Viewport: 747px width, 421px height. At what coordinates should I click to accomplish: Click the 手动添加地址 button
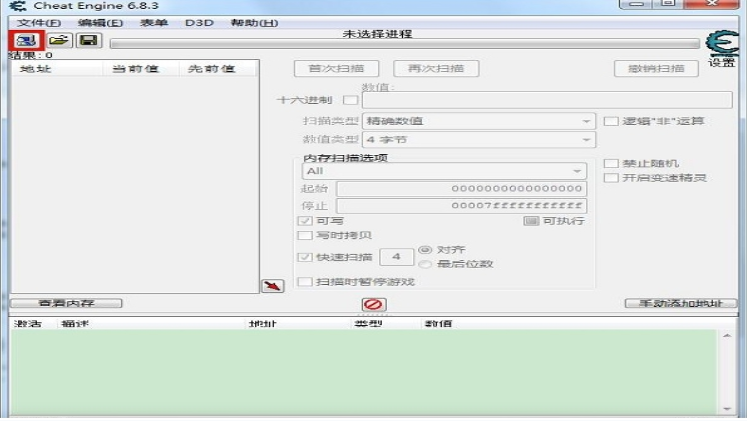point(681,303)
